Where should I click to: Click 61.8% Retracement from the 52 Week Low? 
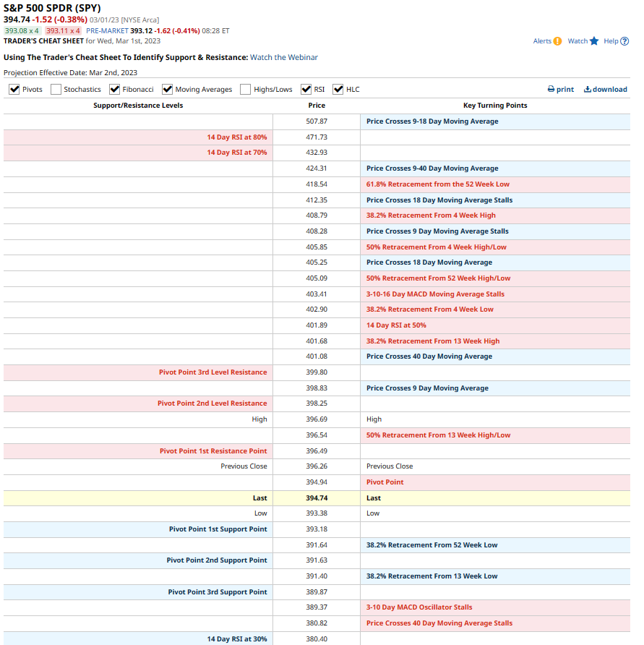pos(438,184)
